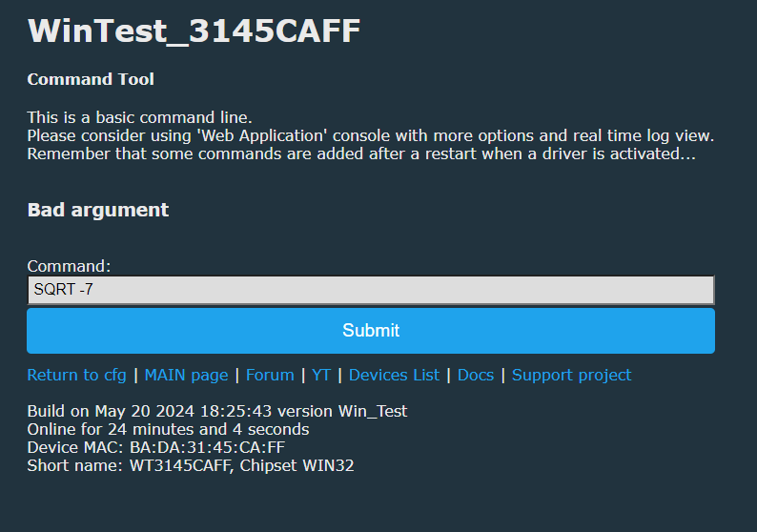Click the Device MAC address line
The width and height of the screenshot is (757, 532).
point(156,447)
